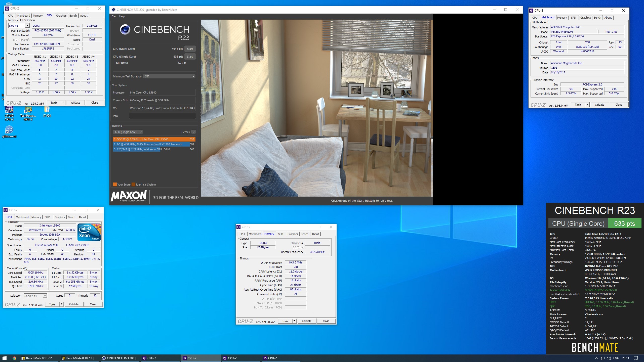Click the Part Number HMT125U6TFR8C-H9 field
The width and height of the screenshot is (644, 362).
(48, 44)
